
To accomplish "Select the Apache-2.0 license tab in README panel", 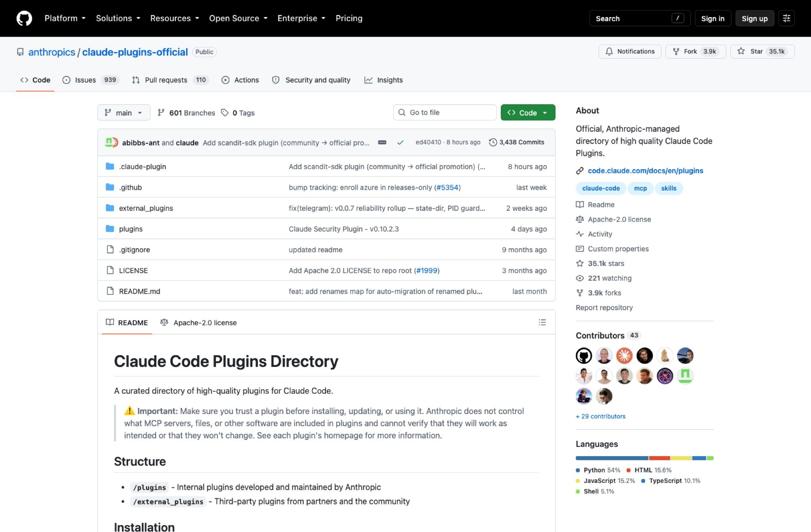I will 199,323.
